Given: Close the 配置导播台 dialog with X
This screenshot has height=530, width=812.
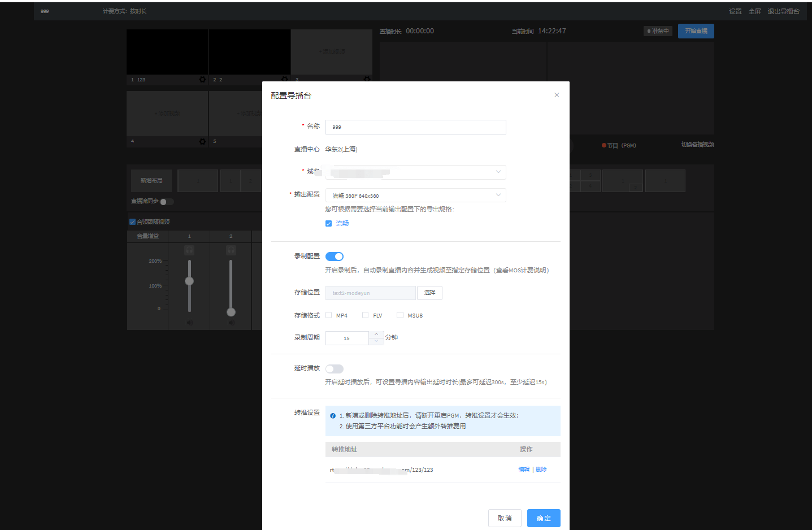Looking at the screenshot, I should click(557, 95).
